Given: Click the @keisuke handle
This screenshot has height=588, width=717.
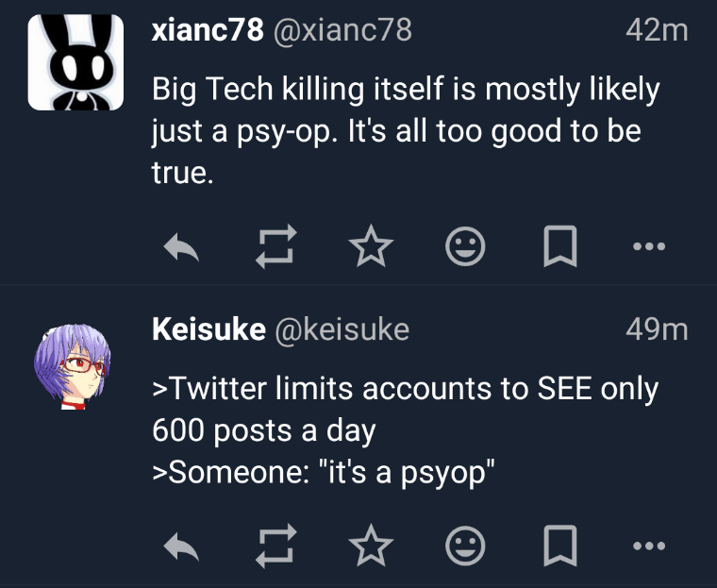Looking at the screenshot, I should coord(342,328).
